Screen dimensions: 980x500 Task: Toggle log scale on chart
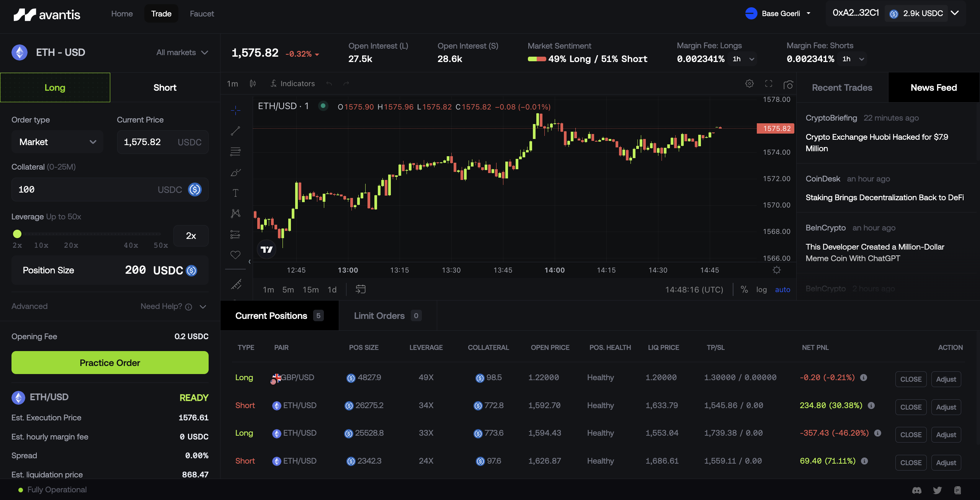[761, 289]
